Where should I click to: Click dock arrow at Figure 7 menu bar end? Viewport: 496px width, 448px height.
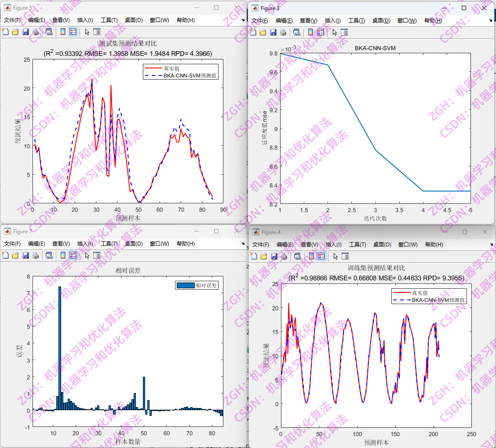pos(243,243)
